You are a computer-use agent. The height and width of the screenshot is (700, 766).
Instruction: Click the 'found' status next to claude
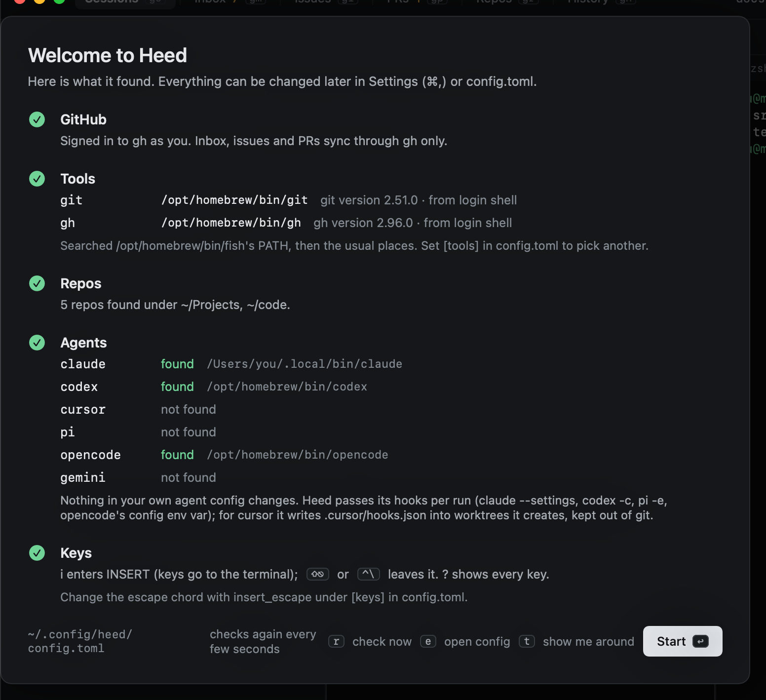(177, 364)
